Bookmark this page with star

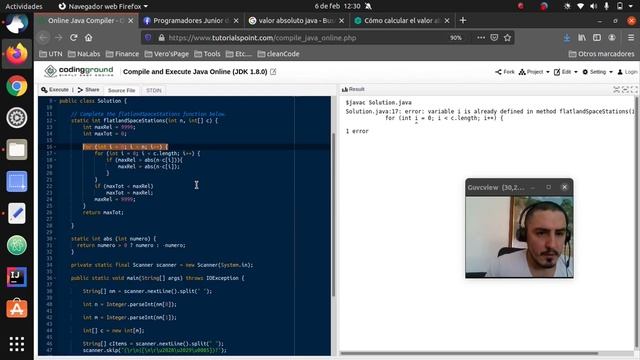[507, 38]
